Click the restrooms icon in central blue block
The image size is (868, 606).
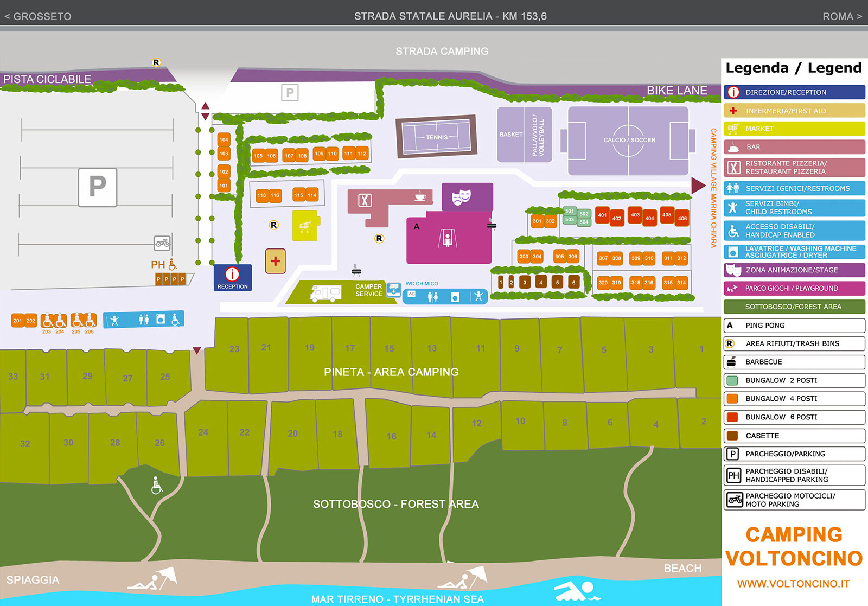point(432,296)
